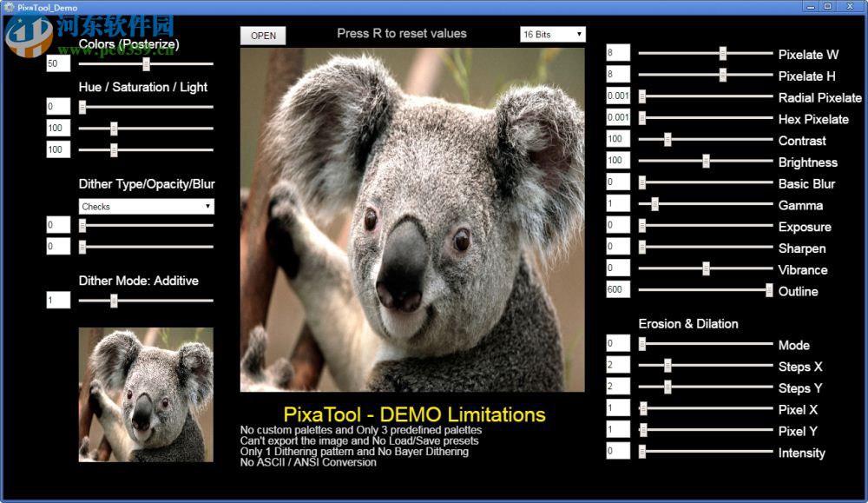The width and height of the screenshot is (868, 503).
Task: Adjust the Contrast slider
Action: pos(667,140)
